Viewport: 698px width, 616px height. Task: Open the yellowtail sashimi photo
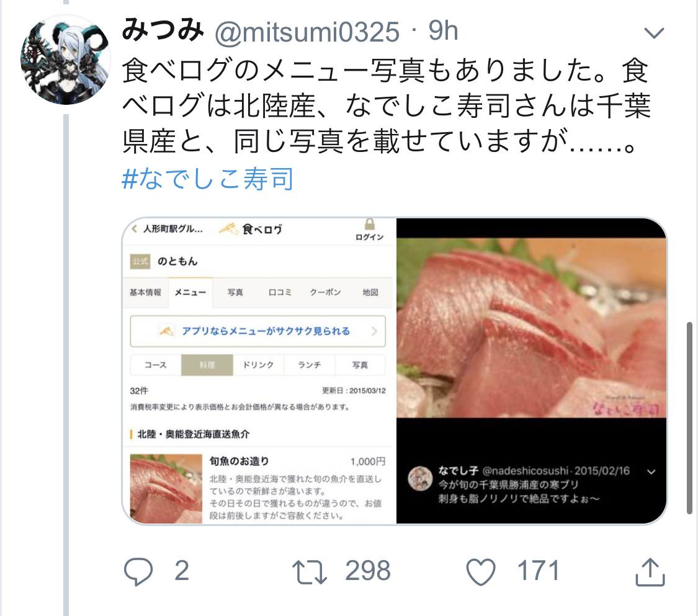(532, 328)
